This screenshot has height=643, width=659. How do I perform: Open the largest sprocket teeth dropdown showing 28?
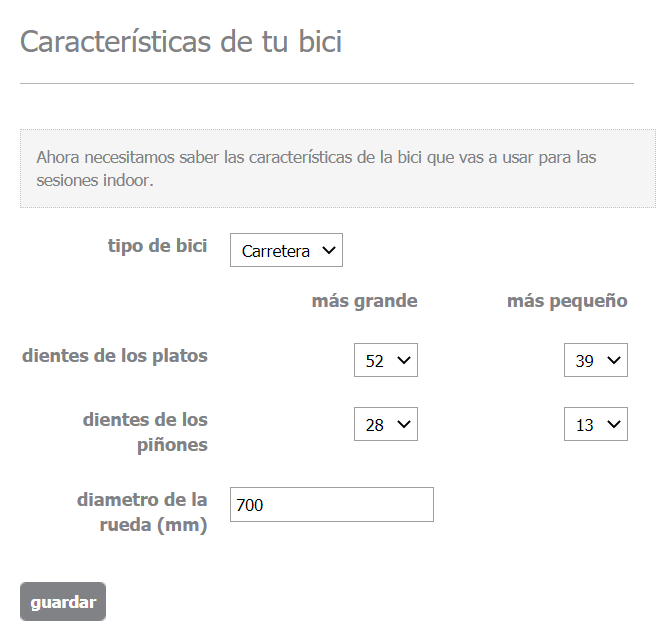(386, 424)
